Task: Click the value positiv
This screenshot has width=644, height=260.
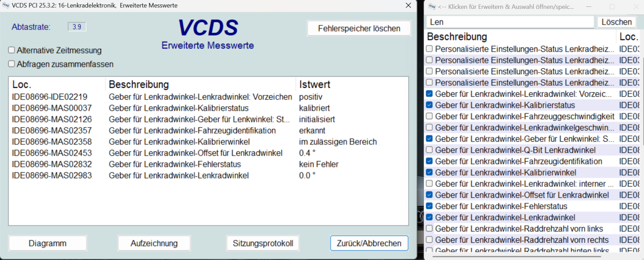Action: [310, 97]
